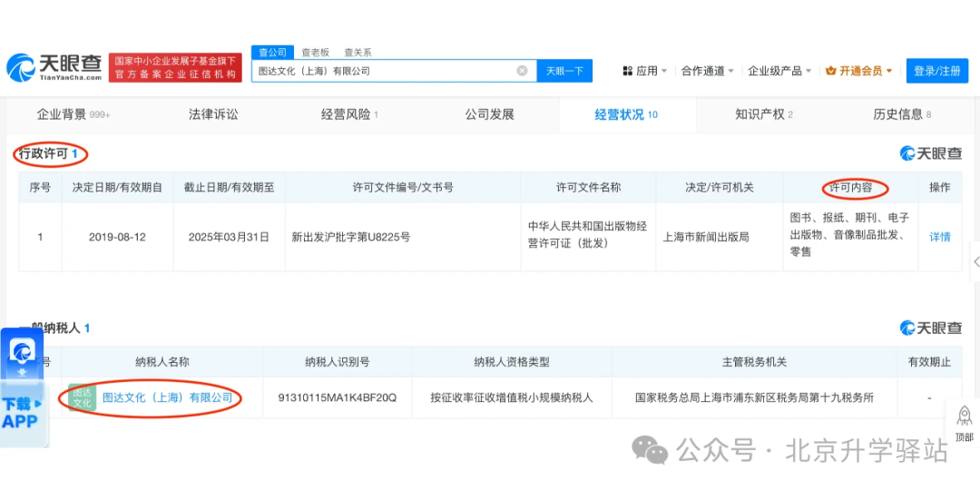The width and height of the screenshot is (980, 490).
Task: Open the 详情 link for the license
Action: click(x=940, y=237)
